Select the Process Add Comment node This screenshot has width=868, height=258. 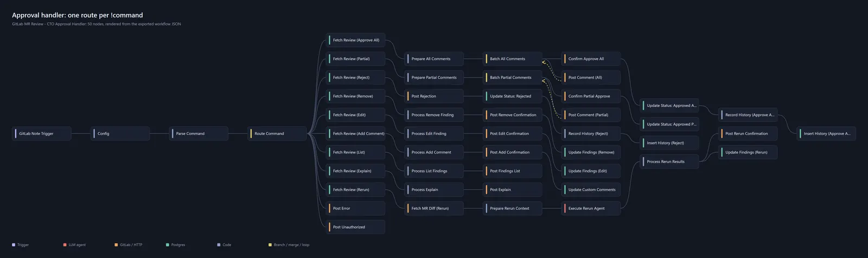434,152
